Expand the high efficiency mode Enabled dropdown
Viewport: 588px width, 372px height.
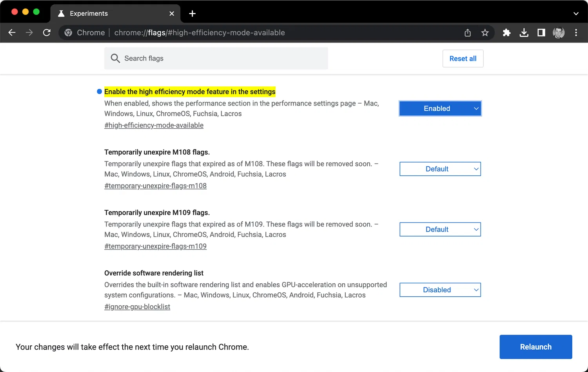tap(440, 109)
